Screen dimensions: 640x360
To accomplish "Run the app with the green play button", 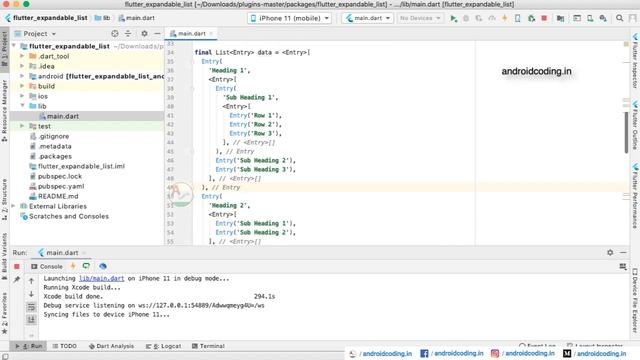I will 453,18.
